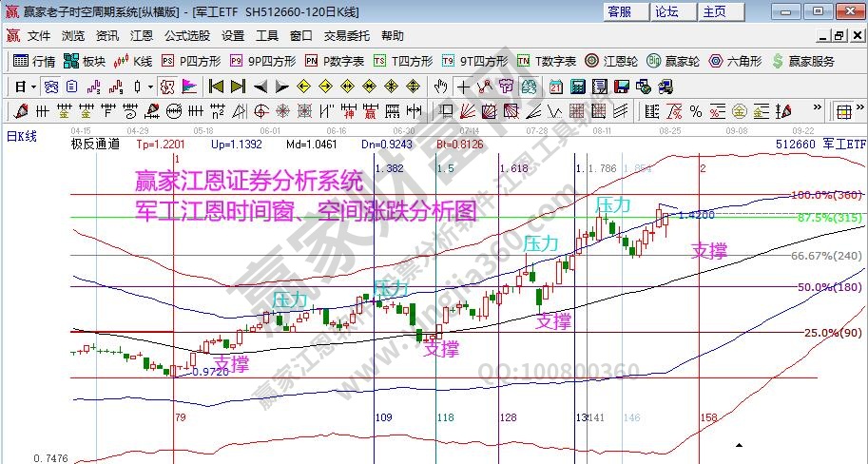Click the pencil eraser drawing tool

click(21, 111)
